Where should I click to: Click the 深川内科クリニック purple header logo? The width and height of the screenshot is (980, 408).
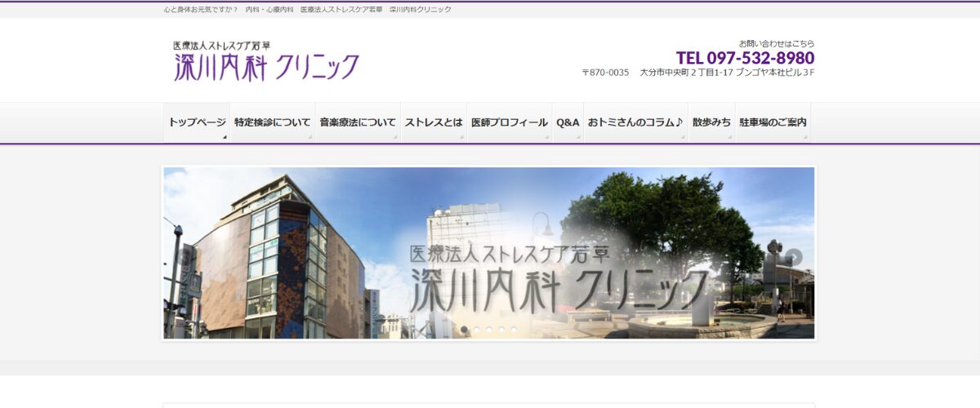(266, 61)
